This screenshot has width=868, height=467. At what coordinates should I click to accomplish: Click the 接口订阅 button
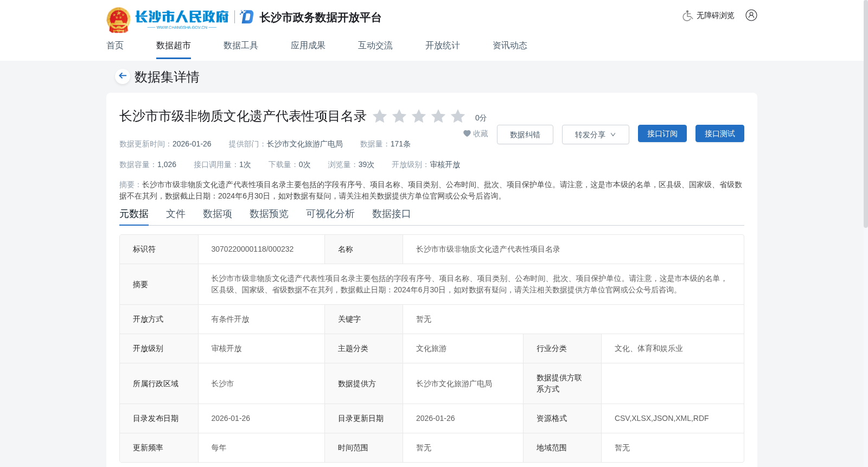pyautogui.click(x=662, y=133)
